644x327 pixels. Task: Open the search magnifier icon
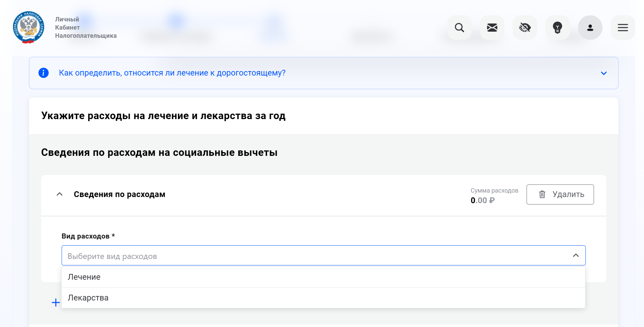click(459, 28)
